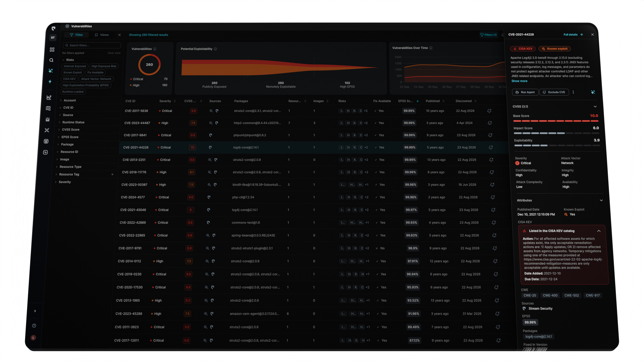Click the Filters (1) button
The image size is (644, 362).
pos(488,35)
